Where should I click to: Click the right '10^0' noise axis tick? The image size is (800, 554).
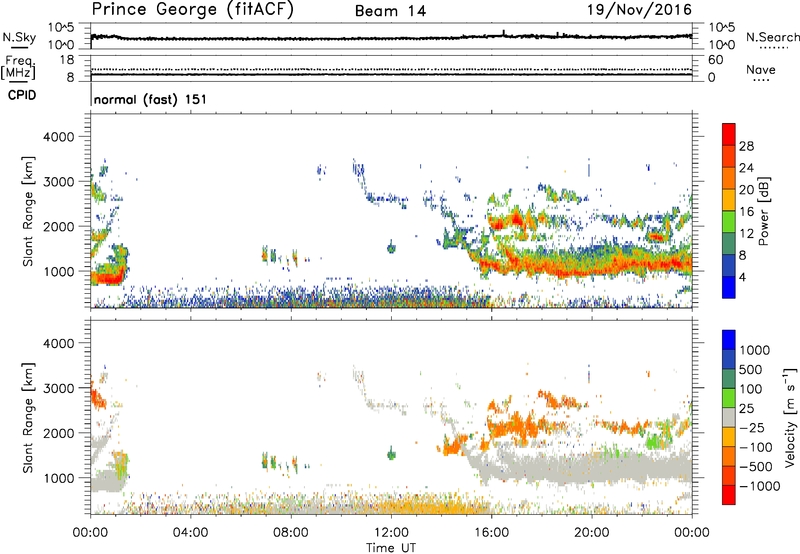coord(722,45)
